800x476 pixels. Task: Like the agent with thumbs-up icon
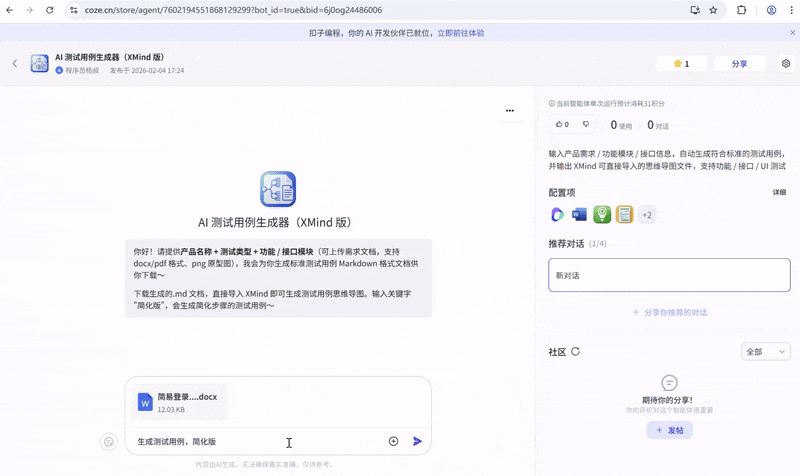[x=562, y=124]
